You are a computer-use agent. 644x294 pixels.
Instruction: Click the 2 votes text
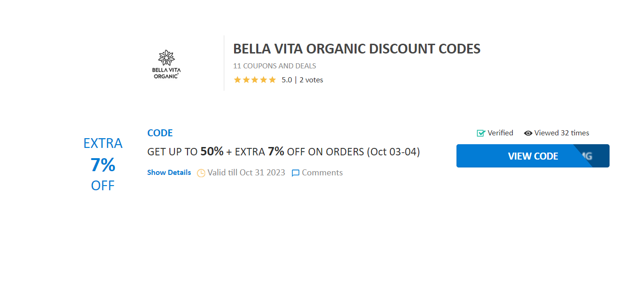[x=311, y=80]
